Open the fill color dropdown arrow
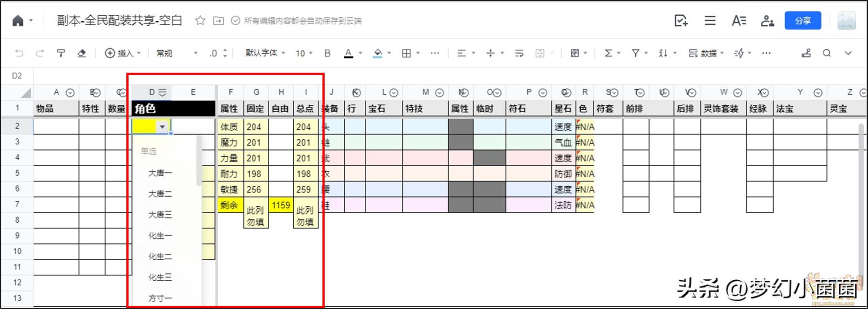This screenshot has height=309, width=868. 389,53
